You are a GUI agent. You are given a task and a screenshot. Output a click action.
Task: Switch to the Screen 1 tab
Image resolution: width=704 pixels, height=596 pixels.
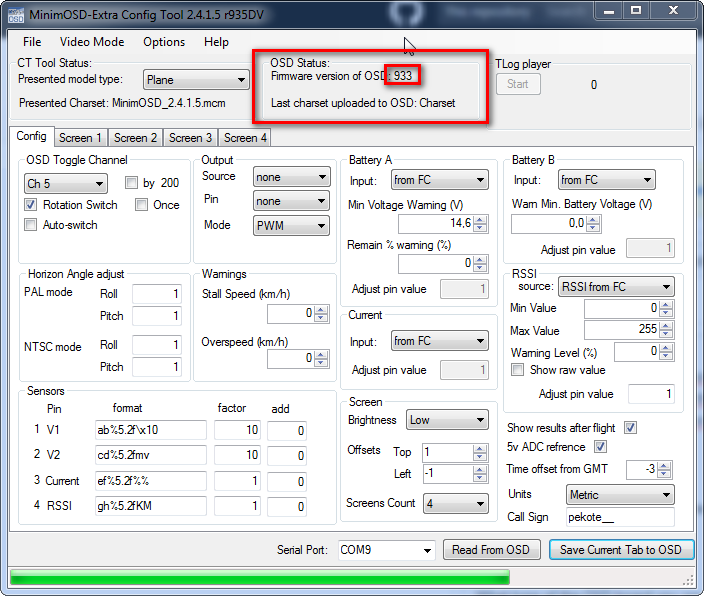click(80, 138)
